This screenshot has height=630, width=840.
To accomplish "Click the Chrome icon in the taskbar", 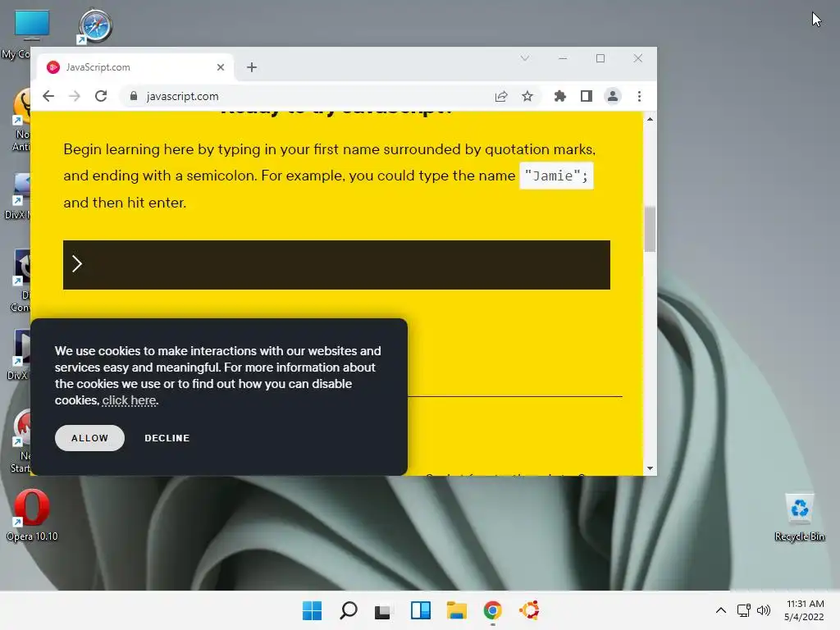I will point(492,610).
